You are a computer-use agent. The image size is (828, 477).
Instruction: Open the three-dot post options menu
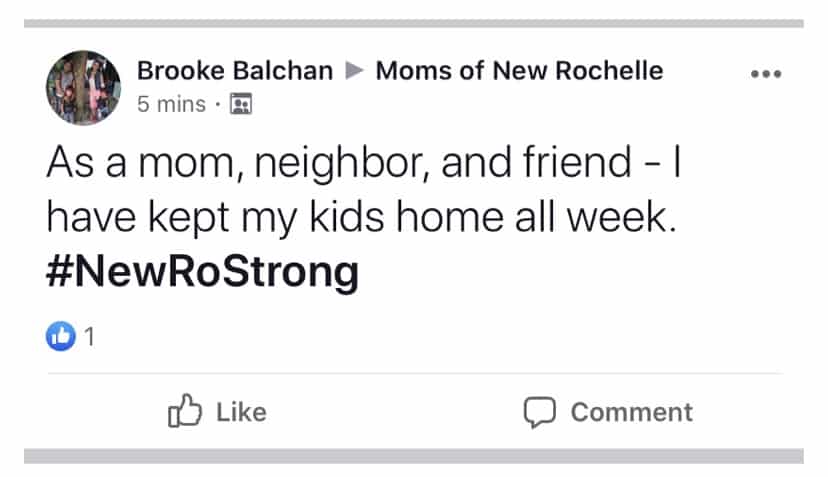765,74
